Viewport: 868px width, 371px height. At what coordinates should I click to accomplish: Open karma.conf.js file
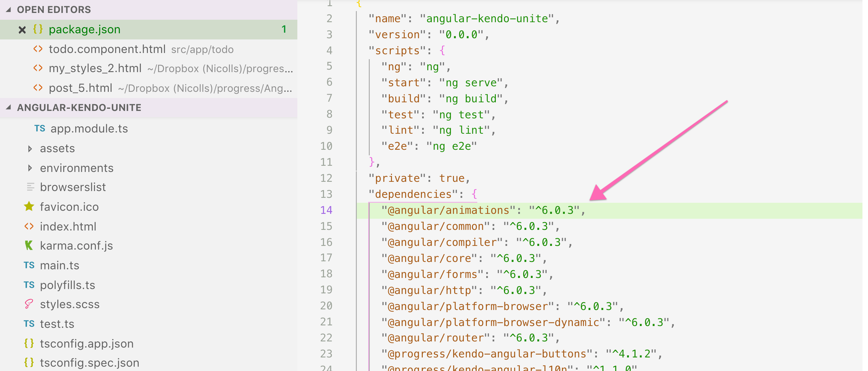(76, 246)
